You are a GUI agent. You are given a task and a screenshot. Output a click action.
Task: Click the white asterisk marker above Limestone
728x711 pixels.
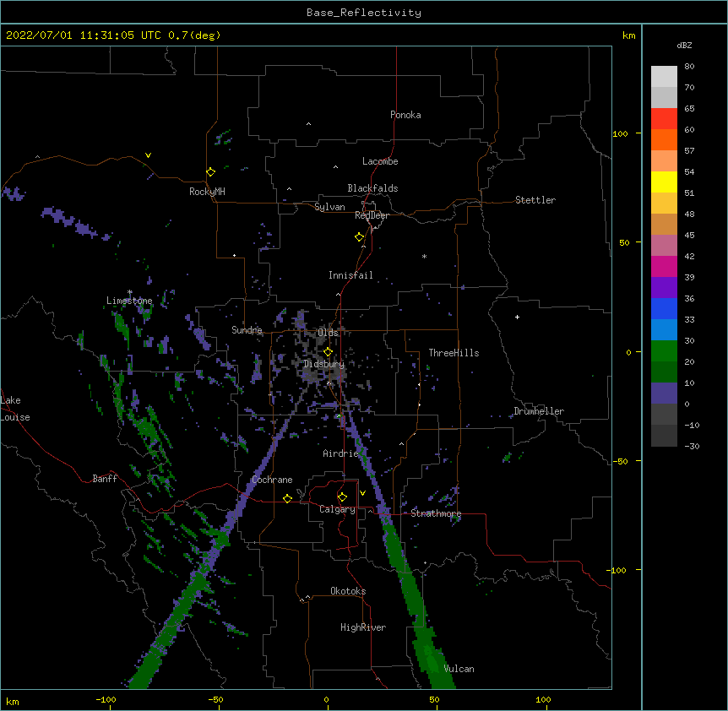point(130,292)
